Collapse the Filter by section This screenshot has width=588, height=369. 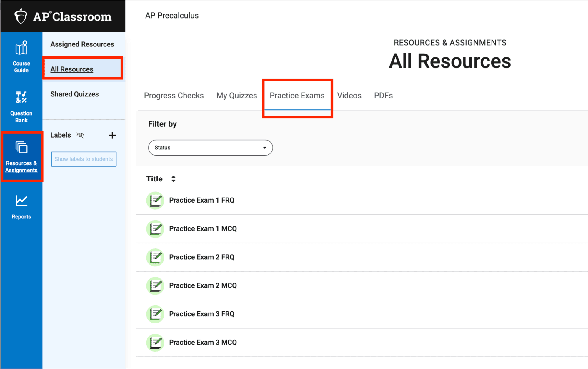162,124
